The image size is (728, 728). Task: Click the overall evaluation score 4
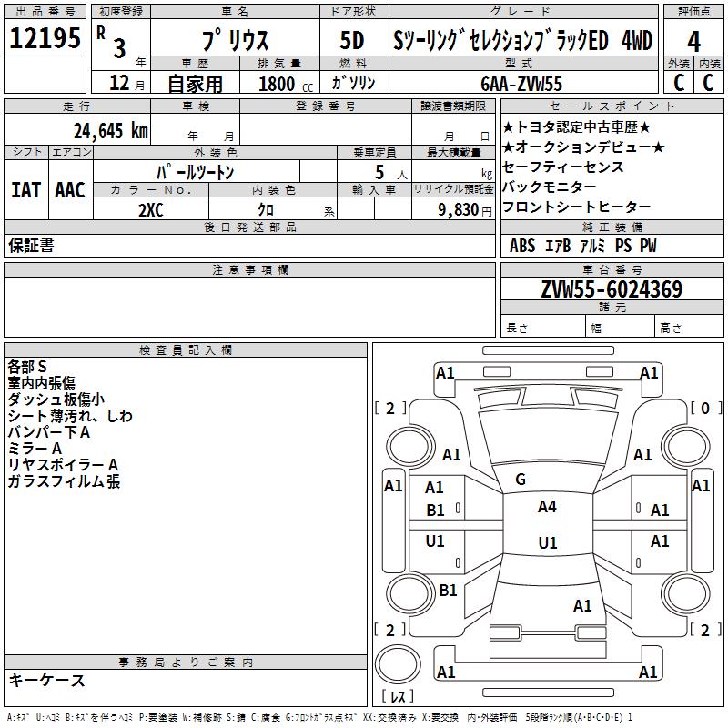tap(693, 42)
